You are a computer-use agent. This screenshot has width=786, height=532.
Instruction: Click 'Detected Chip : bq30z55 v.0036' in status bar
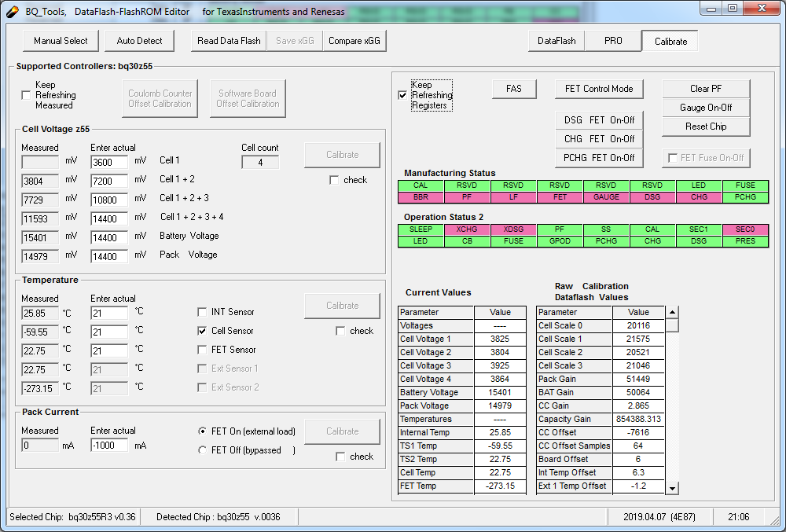218,517
